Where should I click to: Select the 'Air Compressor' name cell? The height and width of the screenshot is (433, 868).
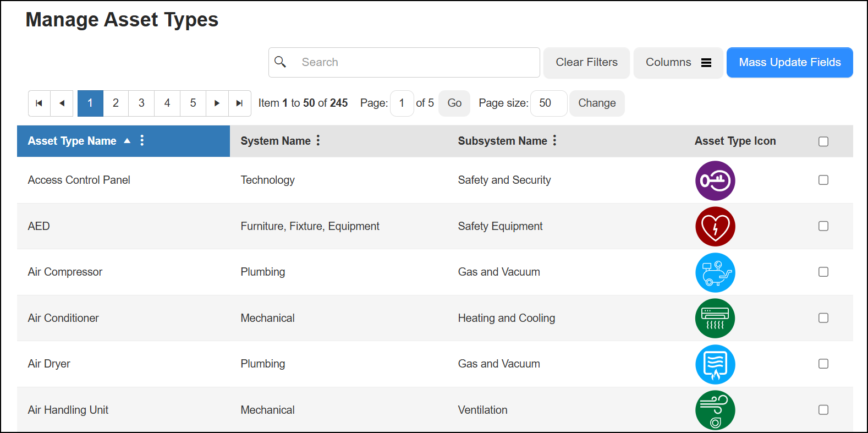(65, 272)
